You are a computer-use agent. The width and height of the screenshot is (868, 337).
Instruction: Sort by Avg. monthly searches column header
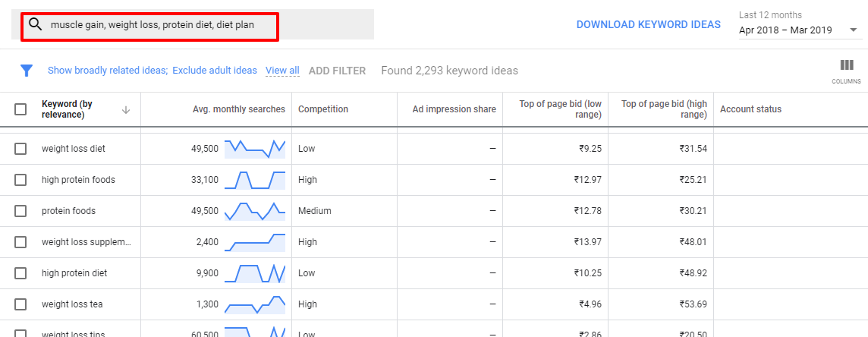(x=239, y=109)
